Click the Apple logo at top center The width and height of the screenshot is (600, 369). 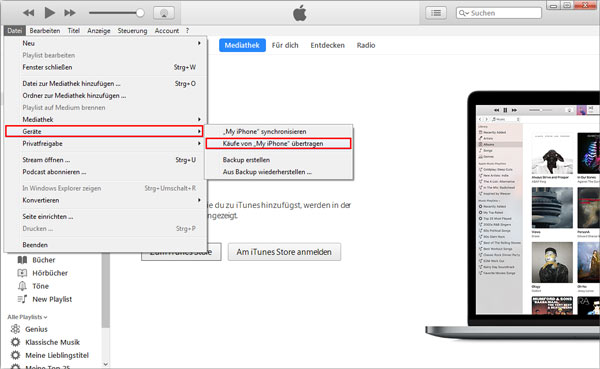[300, 13]
